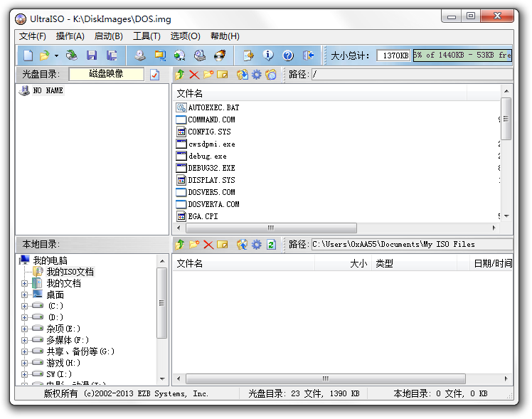
Task: Click the Info icon in main toolbar
Action: coord(268,55)
